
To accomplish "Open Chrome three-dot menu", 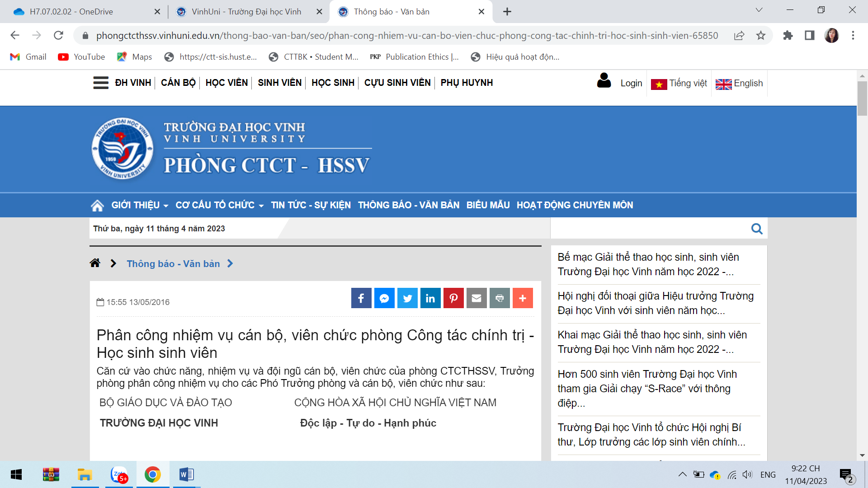I will (853, 35).
